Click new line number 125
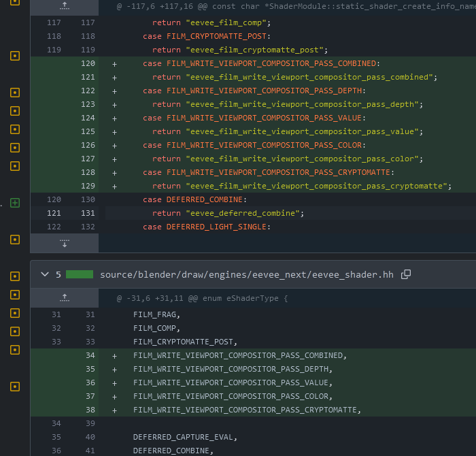Viewport: 476px width, 456px height. click(88, 131)
